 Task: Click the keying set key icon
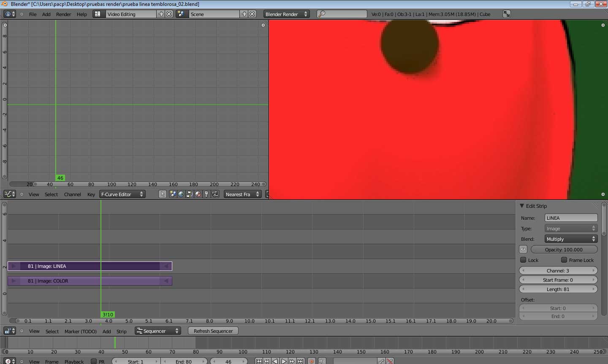point(382,361)
